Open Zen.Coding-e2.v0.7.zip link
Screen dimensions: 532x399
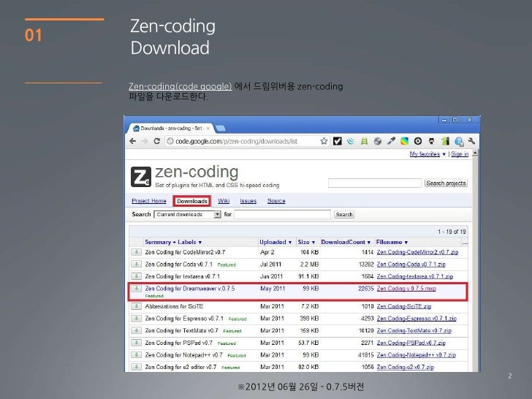coord(406,367)
